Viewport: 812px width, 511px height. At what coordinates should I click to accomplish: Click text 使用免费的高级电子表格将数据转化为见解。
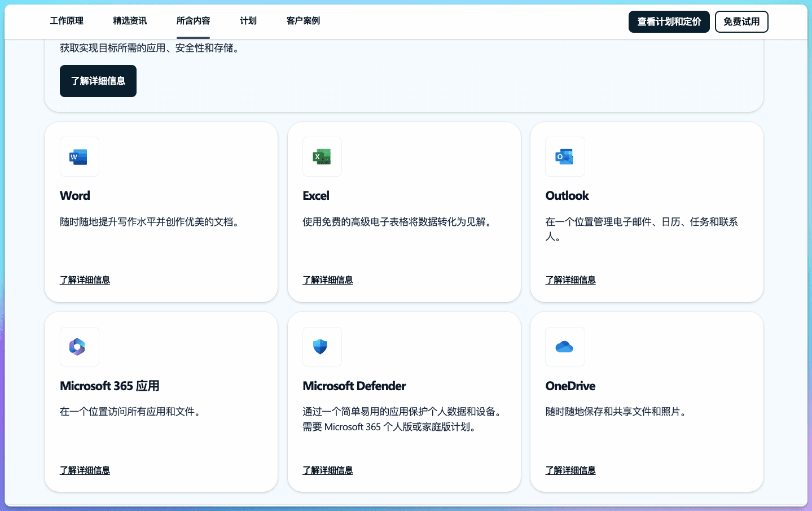coord(399,222)
